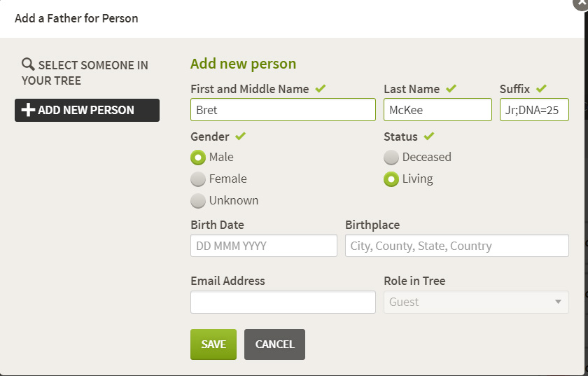Click the Cancel button

pos(274,344)
